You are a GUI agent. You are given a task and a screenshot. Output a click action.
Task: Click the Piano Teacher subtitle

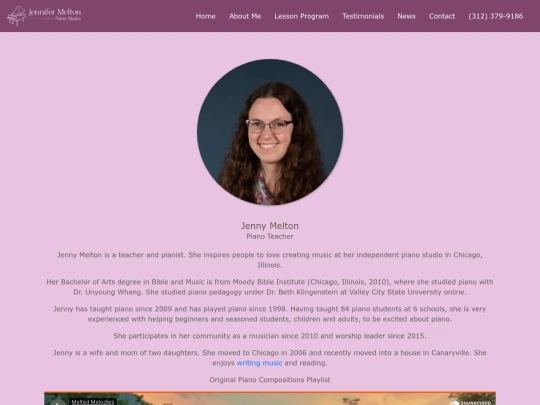pyautogui.click(x=270, y=237)
